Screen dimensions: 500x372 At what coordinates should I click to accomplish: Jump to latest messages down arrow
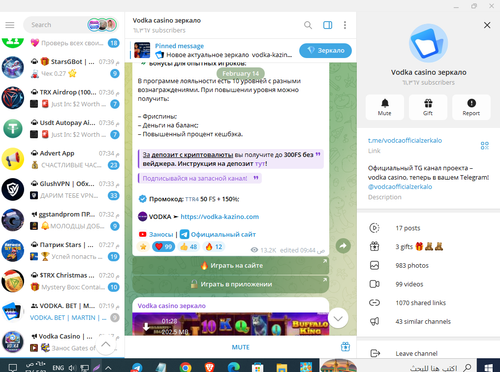(x=338, y=318)
